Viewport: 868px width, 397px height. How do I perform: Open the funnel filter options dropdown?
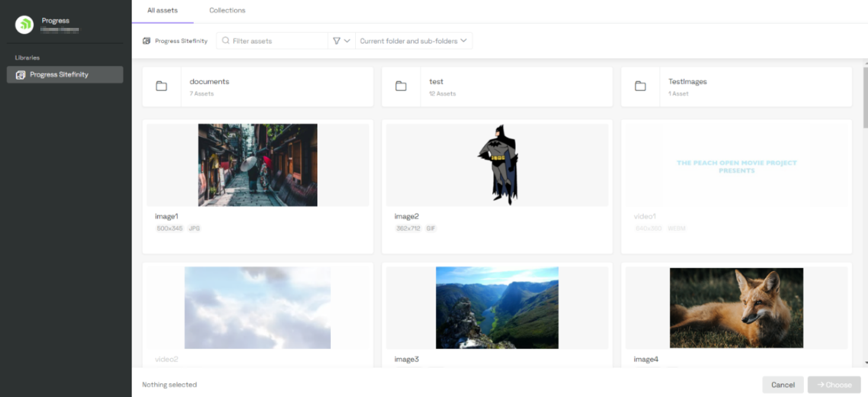click(342, 41)
